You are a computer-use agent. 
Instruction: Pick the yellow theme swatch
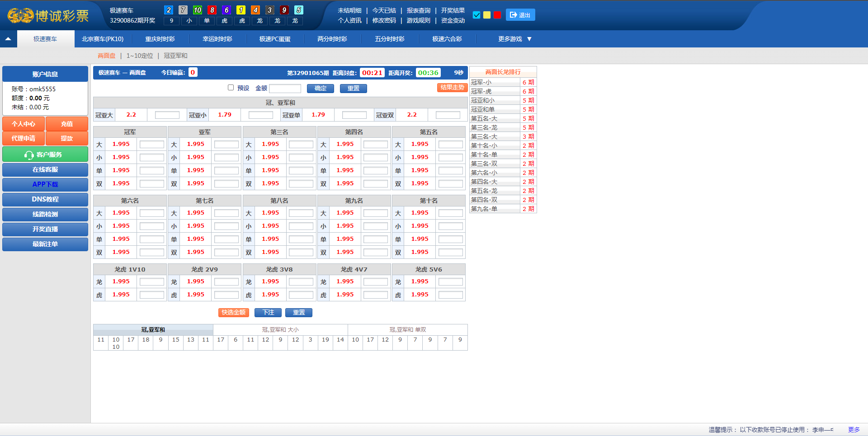point(487,15)
